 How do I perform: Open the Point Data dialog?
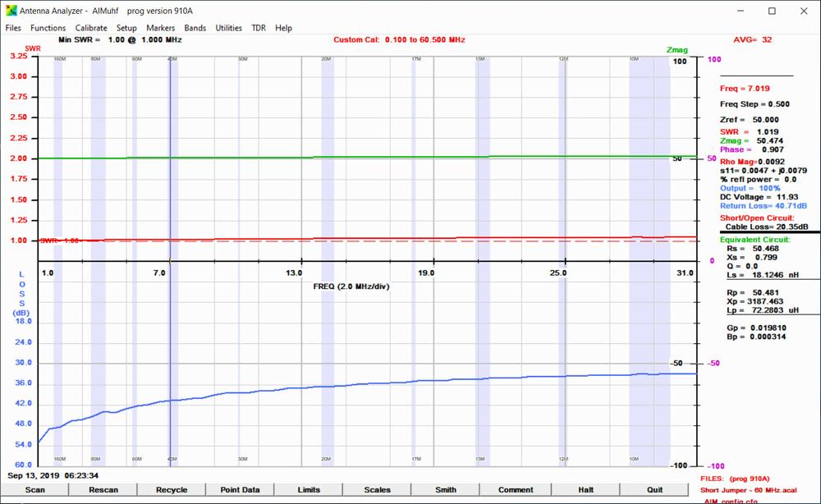pyautogui.click(x=241, y=490)
